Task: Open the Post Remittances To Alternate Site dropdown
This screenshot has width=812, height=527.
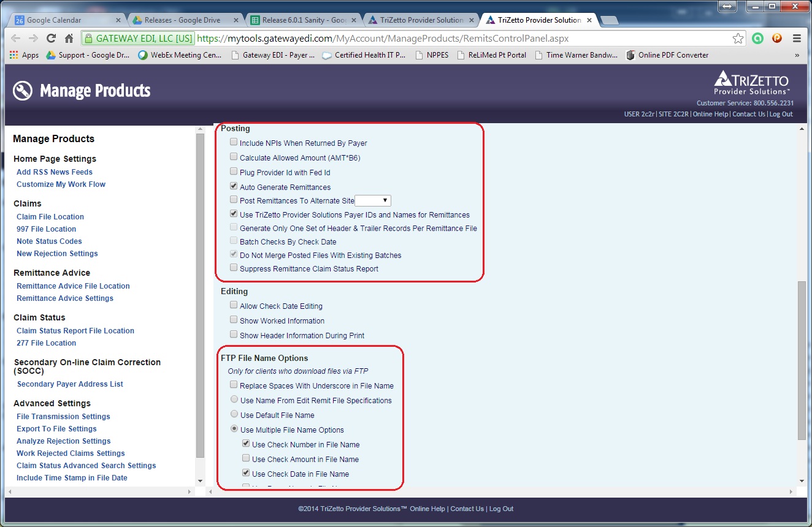Action: (x=373, y=201)
